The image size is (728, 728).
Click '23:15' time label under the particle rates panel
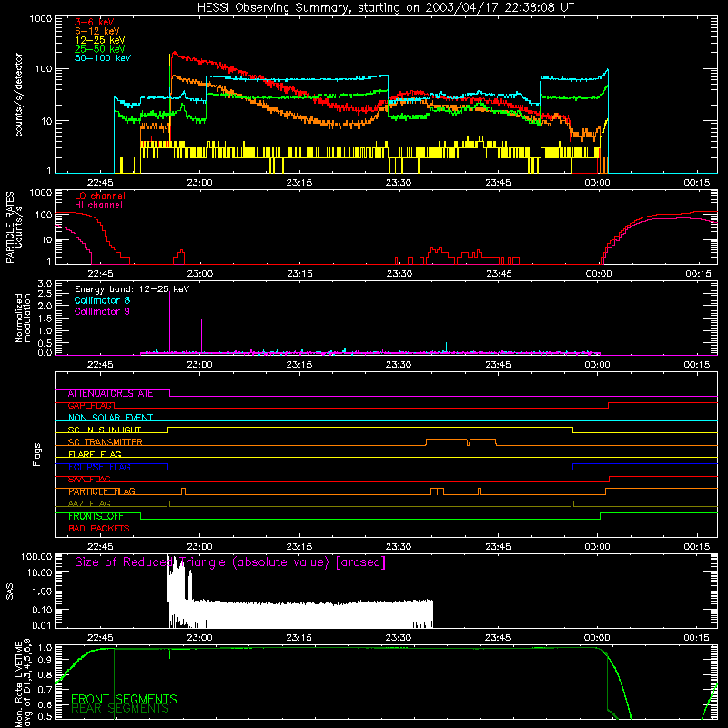click(x=299, y=274)
